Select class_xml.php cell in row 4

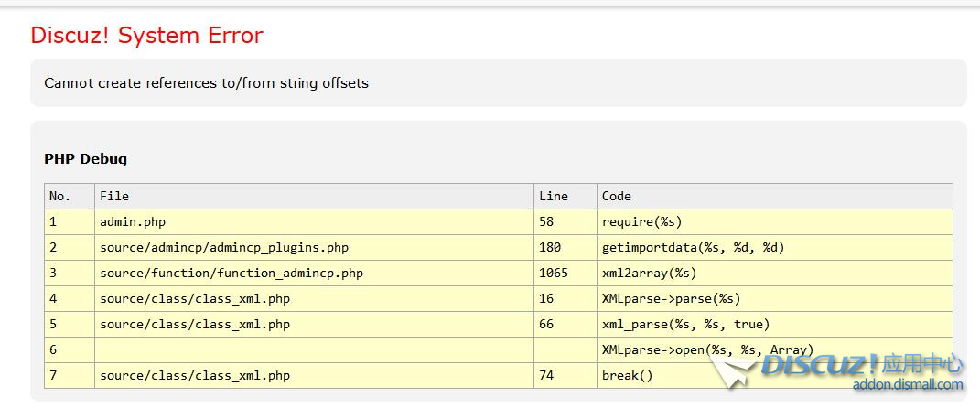(x=315, y=298)
